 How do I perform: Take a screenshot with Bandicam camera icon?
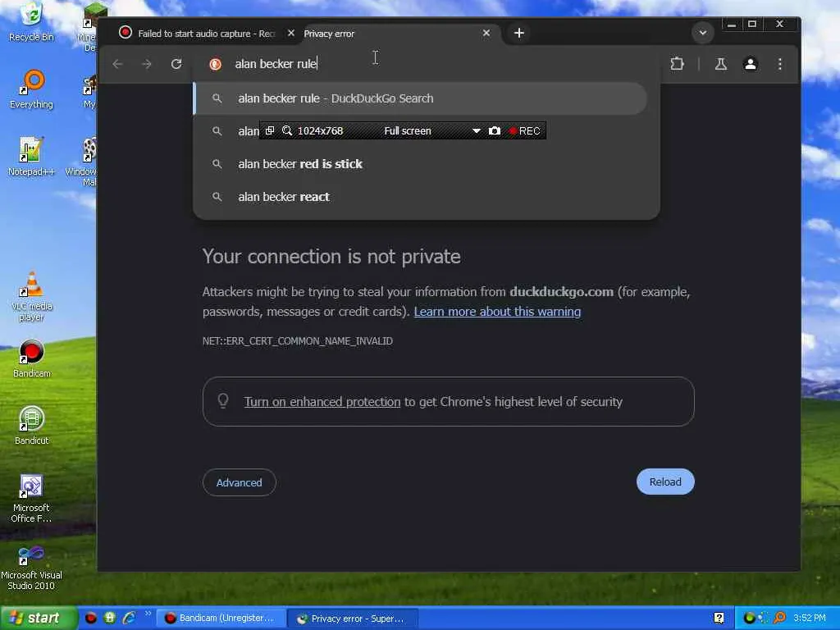click(x=495, y=130)
